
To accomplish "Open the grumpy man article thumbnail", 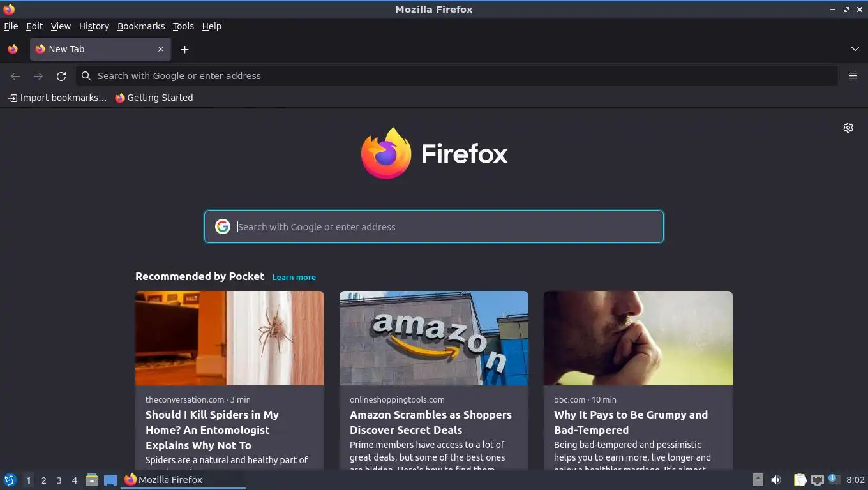I will [x=638, y=338].
